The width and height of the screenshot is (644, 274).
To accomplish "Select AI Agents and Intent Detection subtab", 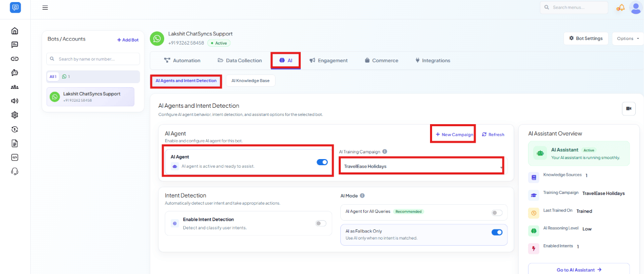I will [186, 81].
